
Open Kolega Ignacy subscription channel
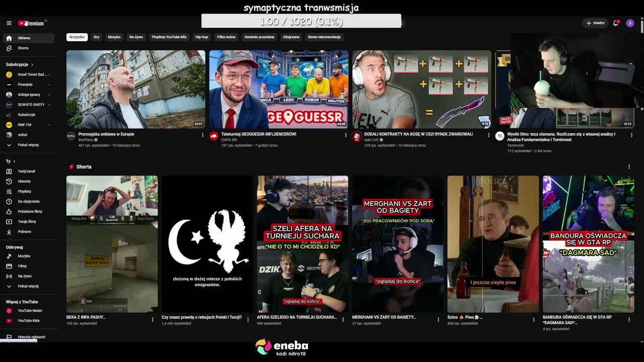tap(29, 95)
